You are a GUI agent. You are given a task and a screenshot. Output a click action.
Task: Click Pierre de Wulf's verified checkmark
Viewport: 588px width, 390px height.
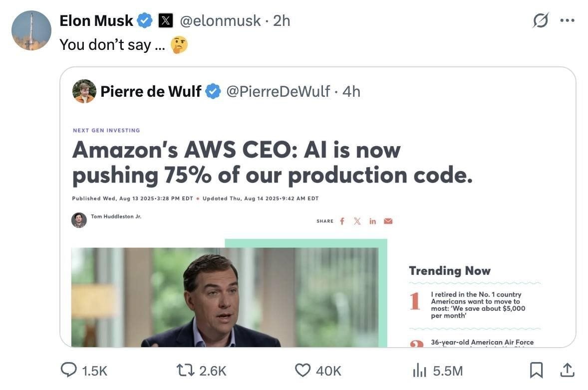(x=213, y=91)
